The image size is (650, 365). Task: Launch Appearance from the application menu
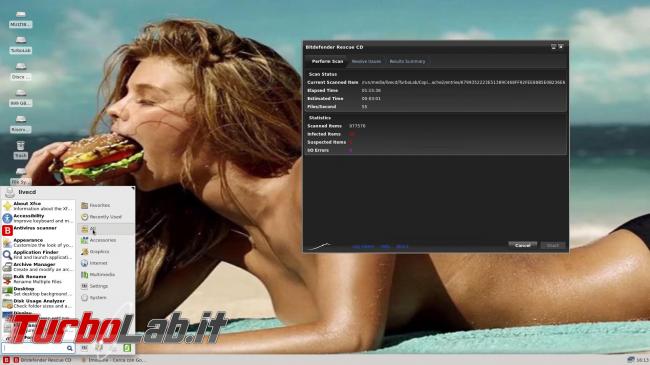pos(38,242)
